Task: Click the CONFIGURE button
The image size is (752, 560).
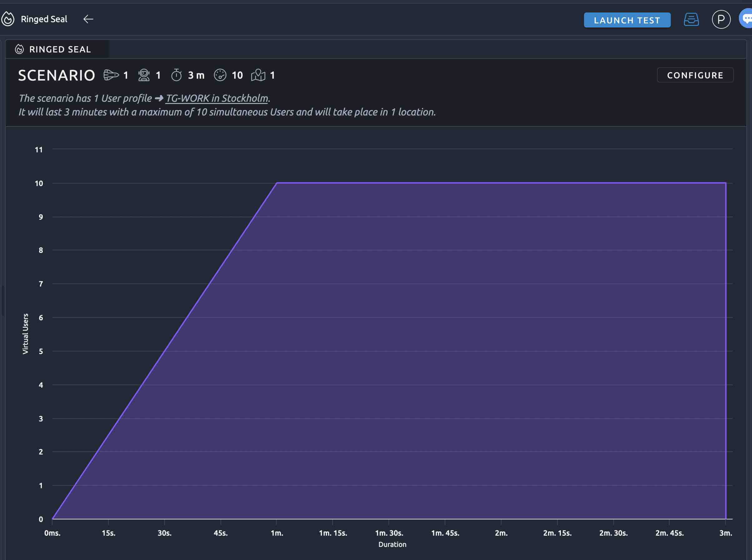Action: coord(695,75)
